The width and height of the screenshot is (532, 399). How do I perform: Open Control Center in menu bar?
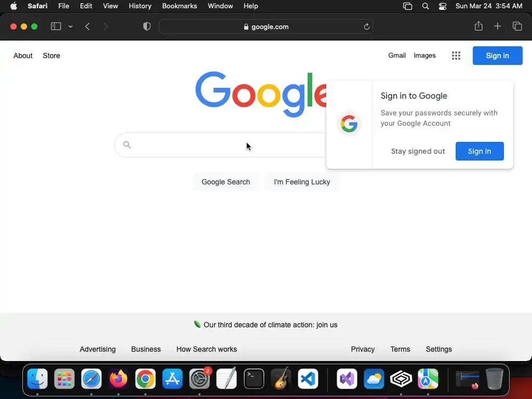click(443, 6)
